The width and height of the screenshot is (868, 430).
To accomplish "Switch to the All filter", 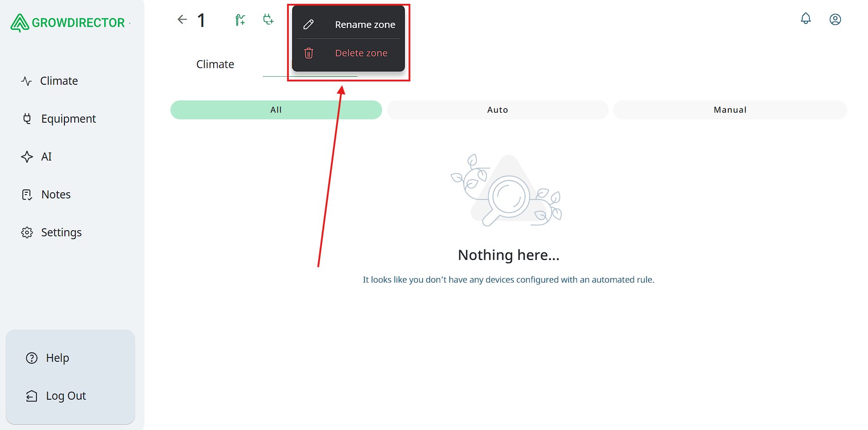I will pyautogui.click(x=276, y=110).
